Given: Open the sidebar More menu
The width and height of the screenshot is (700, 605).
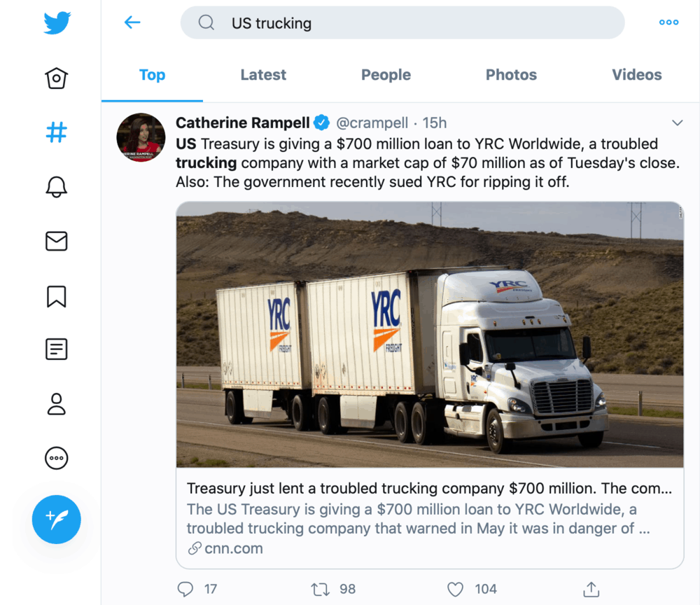Looking at the screenshot, I should click(56, 458).
